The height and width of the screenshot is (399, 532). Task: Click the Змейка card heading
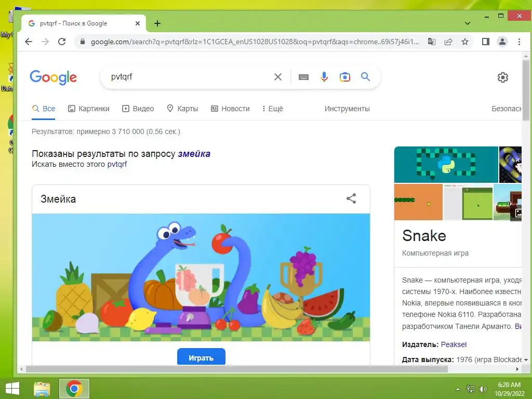click(x=58, y=199)
